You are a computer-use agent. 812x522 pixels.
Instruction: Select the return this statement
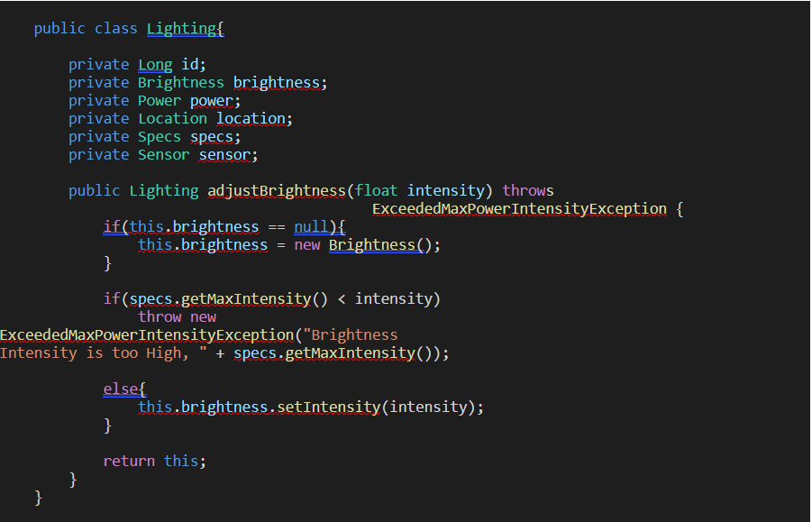click(153, 461)
